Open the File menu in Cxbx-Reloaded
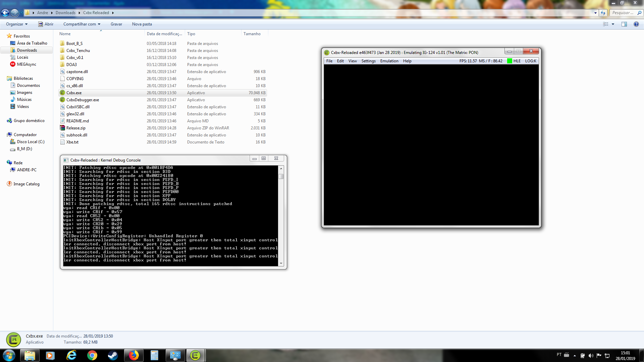644x362 pixels. (329, 61)
